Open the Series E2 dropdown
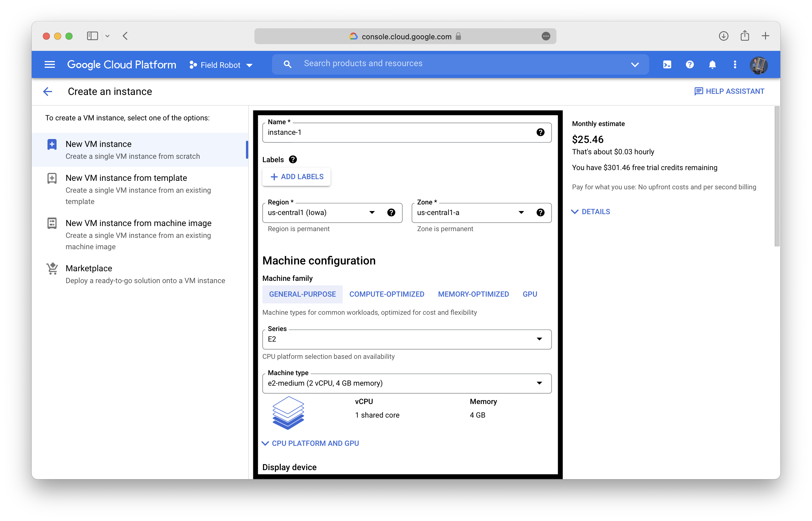The height and width of the screenshot is (521, 812). [407, 339]
